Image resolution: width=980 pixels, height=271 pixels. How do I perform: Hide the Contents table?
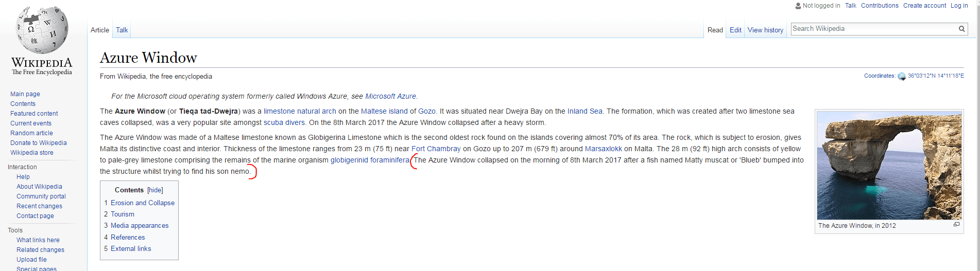click(x=156, y=190)
